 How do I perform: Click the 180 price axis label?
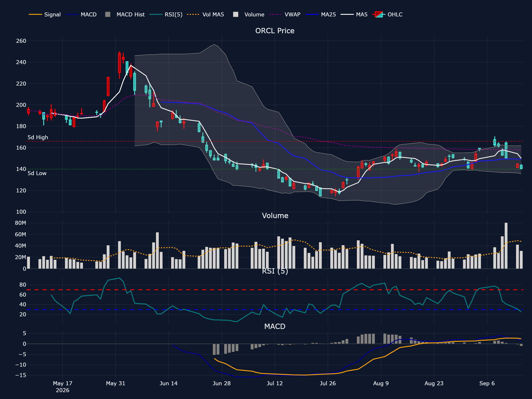coord(21,126)
